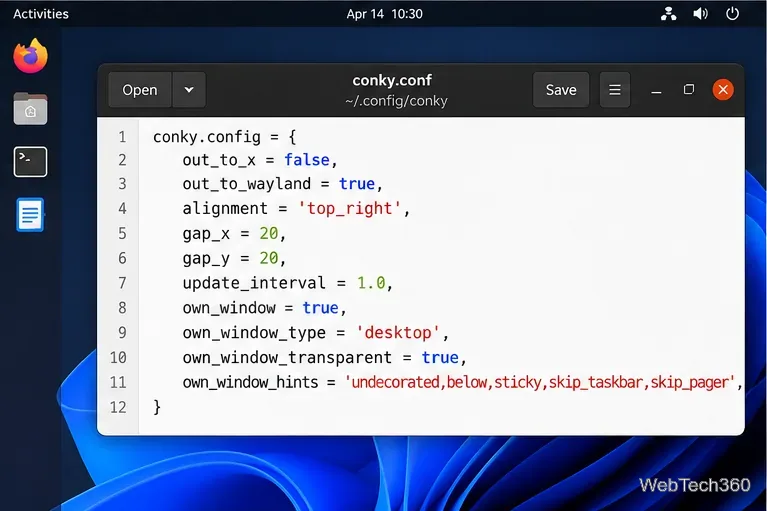
Task: Open the volume speaker icon
Action: tap(700, 14)
